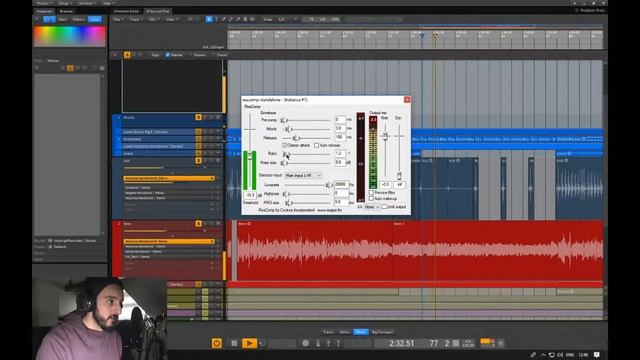Select the Container | Stereo effect row

(169, 188)
